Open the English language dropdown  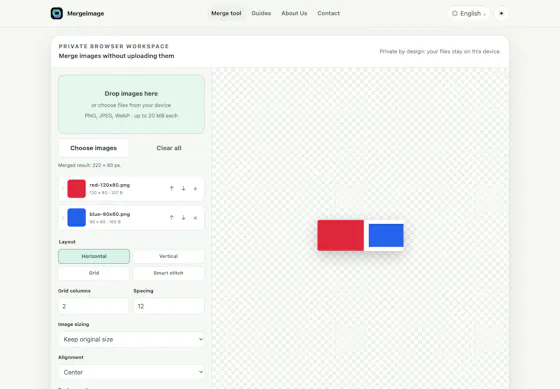tap(469, 13)
